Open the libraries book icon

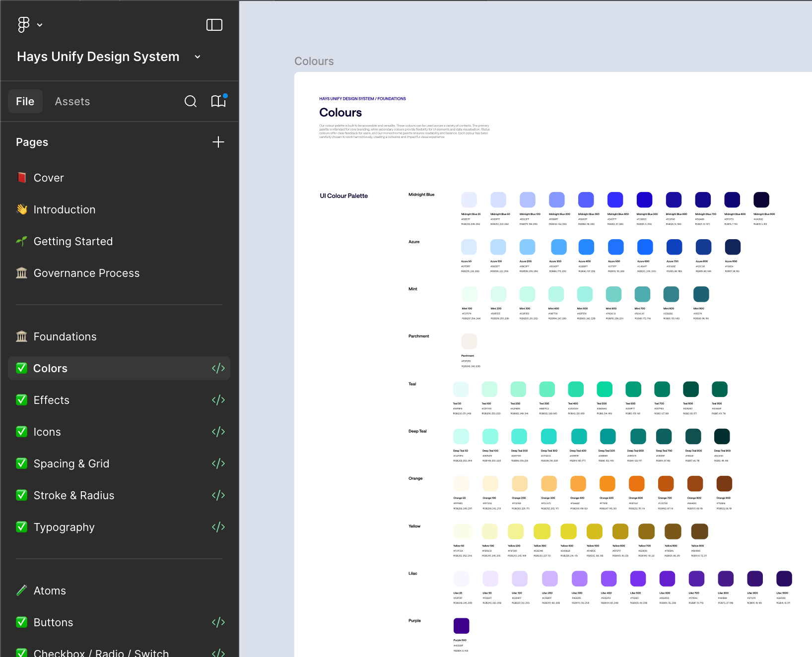[218, 102]
